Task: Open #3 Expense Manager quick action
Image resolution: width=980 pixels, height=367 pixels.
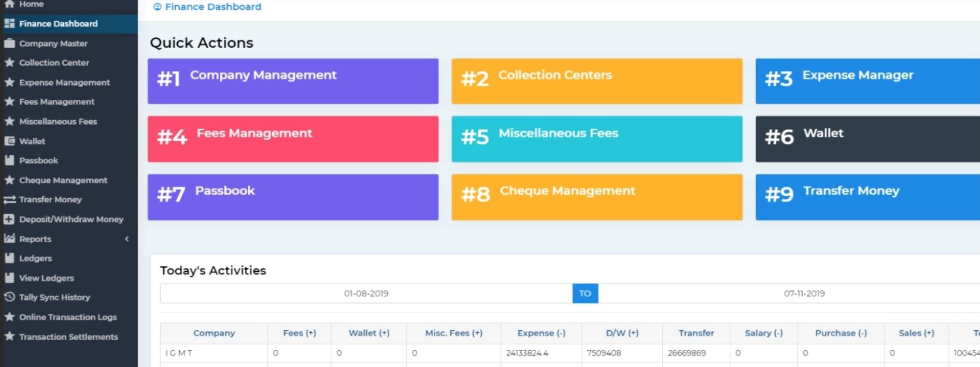Action: 868,81
